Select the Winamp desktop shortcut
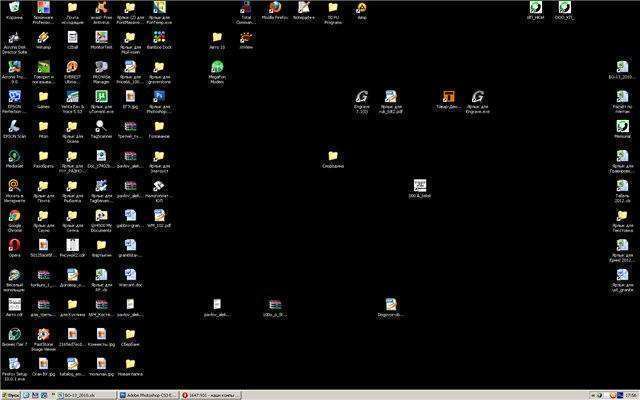Viewport: 640px width, 400px height. (43, 40)
